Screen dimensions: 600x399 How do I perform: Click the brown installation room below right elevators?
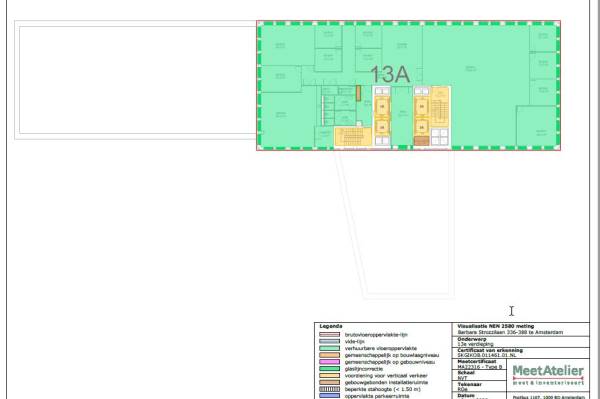coord(421,141)
